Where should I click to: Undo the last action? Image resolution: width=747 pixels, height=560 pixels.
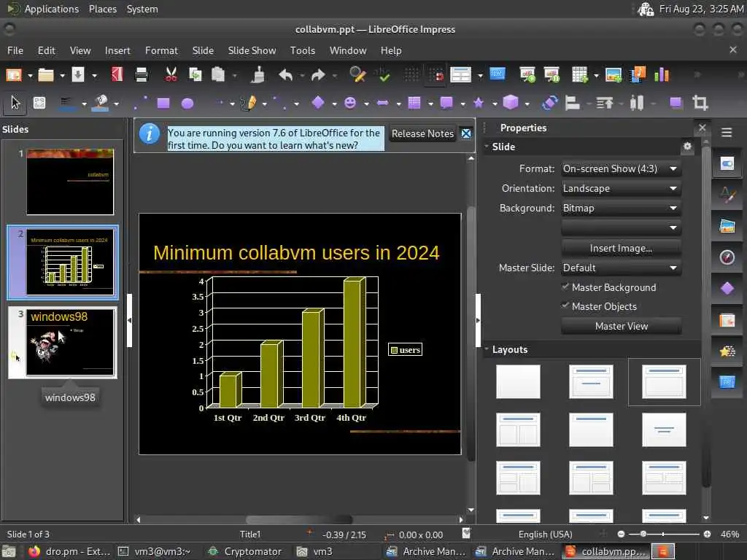pyautogui.click(x=285, y=75)
